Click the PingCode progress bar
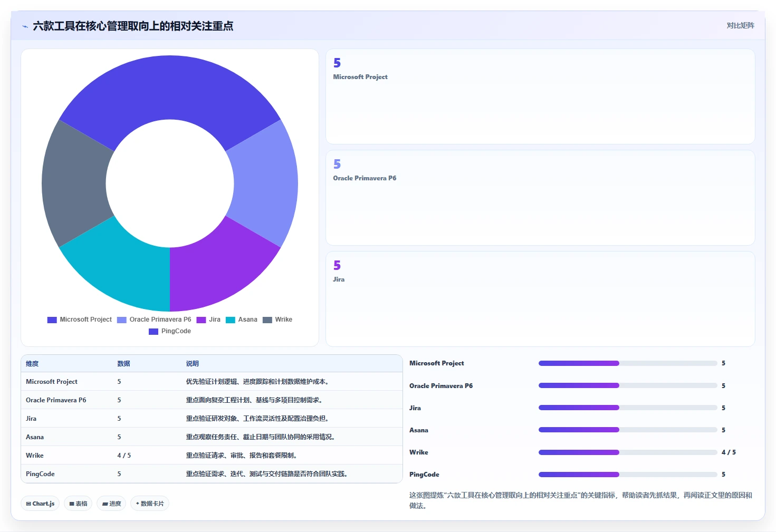The image size is (776, 532). [x=628, y=475]
